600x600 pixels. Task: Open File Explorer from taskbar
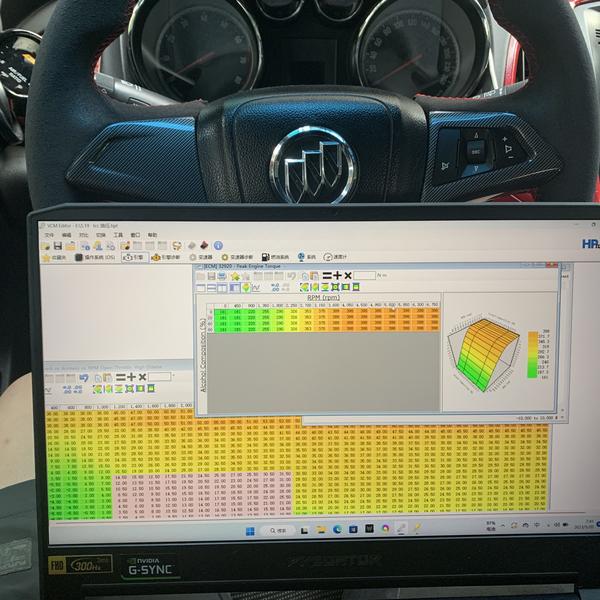pyautogui.click(x=321, y=530)
